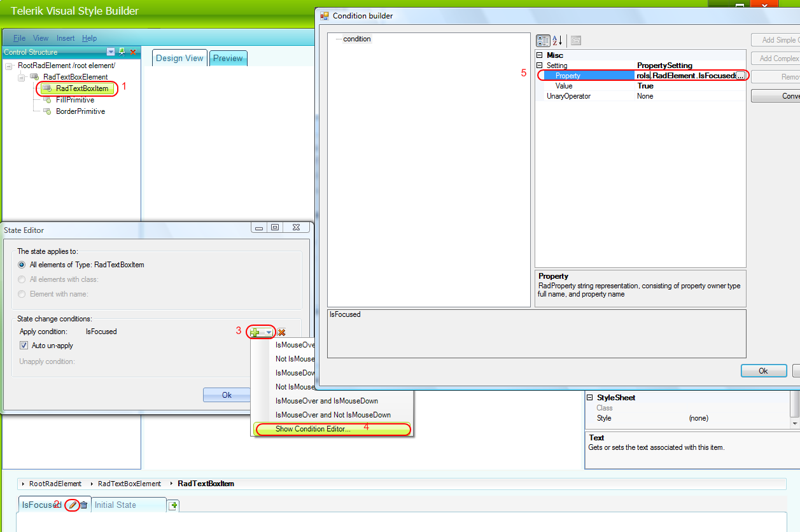Click the trash delete-state icon

[x=84, y=505]
